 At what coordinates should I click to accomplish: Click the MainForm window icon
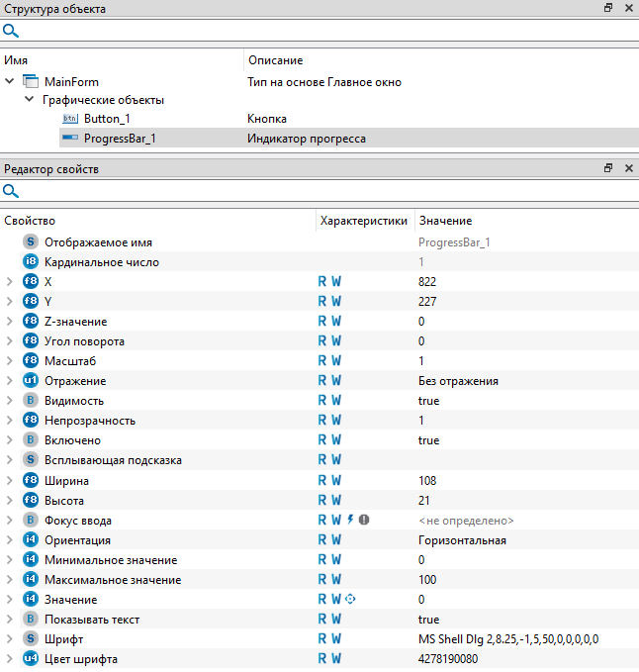tap(30, 82)
